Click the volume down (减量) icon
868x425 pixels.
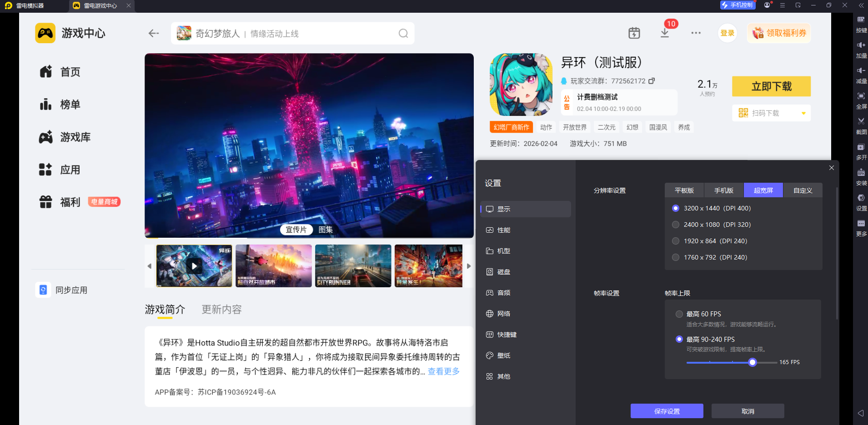[x=861, y=70]
